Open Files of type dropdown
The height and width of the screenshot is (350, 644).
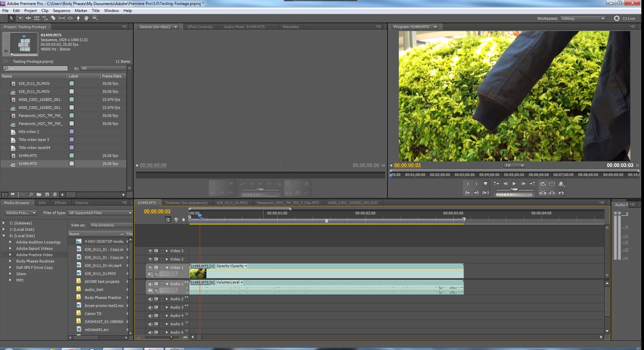click(x=100, y=213)
